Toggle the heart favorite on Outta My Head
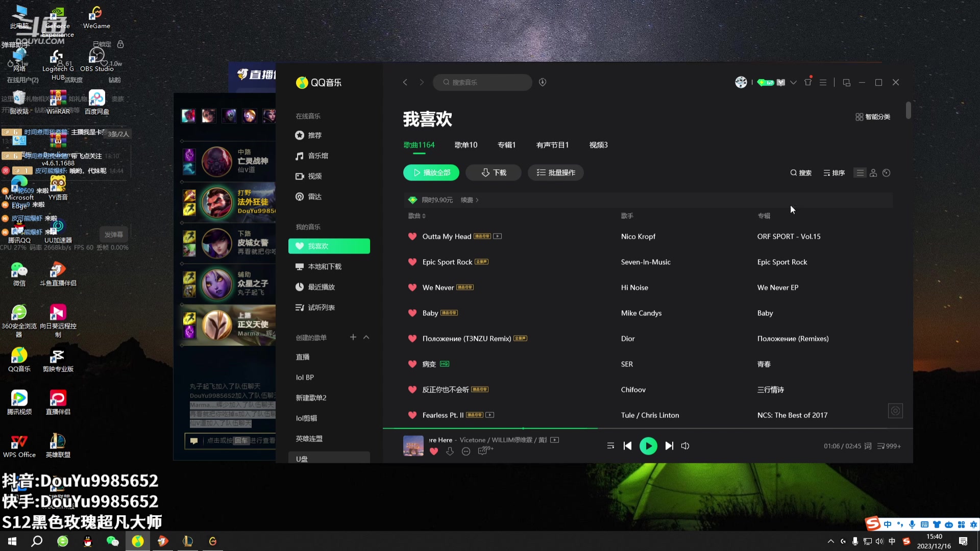The image size is (980, 551). point(412,236)
